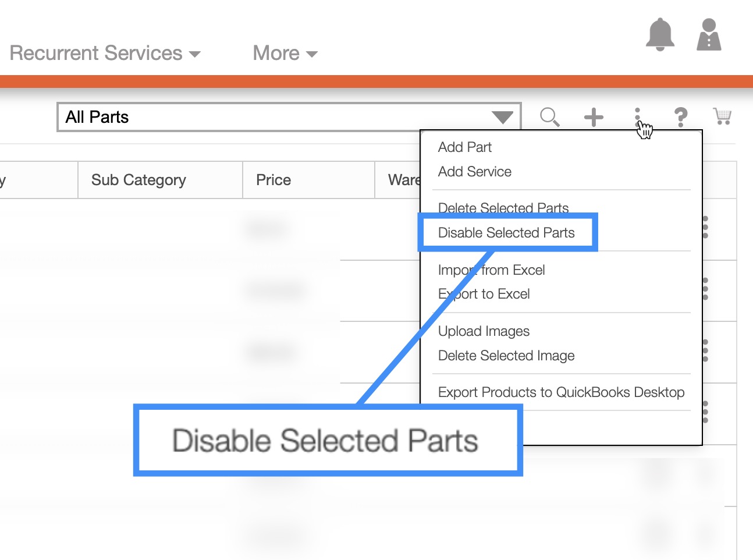
Task: Choose Delete Selected Image
Action: point(506,356)
